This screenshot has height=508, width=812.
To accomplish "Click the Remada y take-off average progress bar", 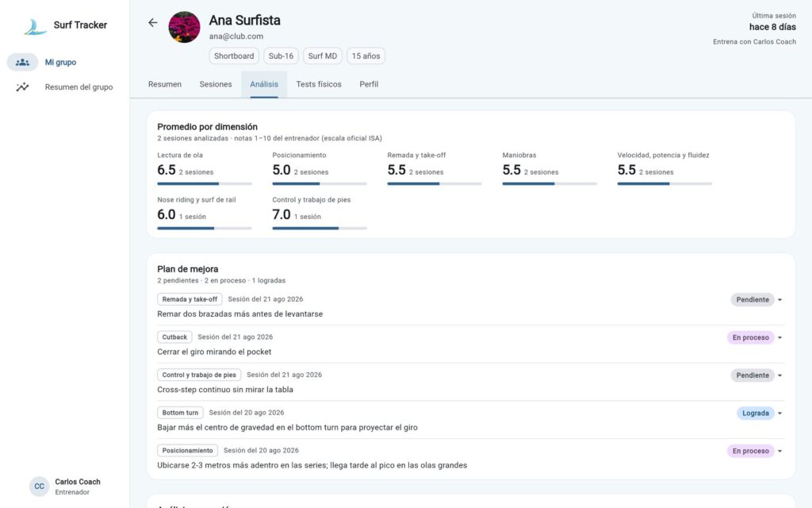I will pyautogui.click(x=435, y=183).
